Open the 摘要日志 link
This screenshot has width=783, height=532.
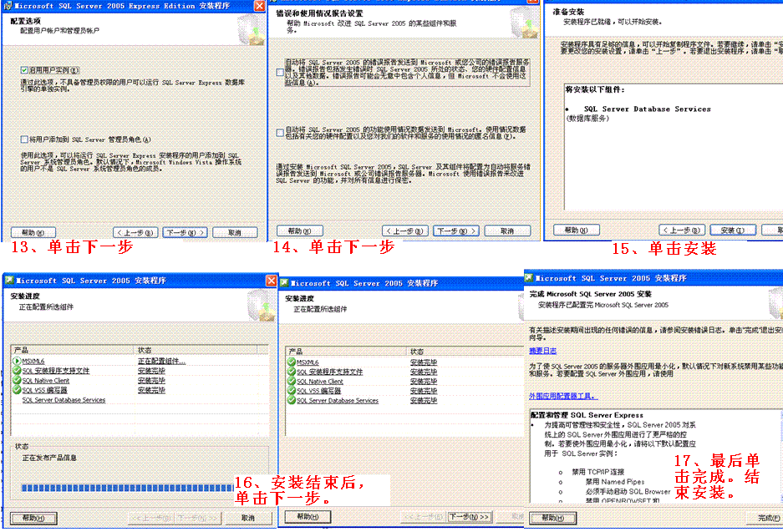[543, 351]
